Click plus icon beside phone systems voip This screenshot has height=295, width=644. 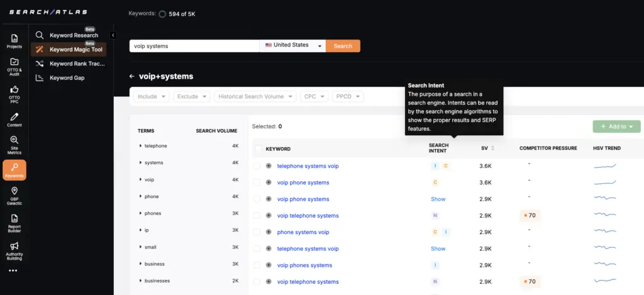(x=269, y=232)
